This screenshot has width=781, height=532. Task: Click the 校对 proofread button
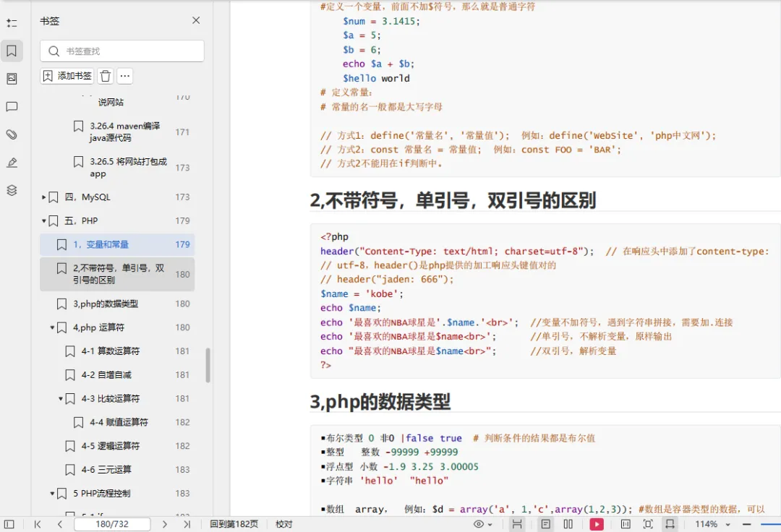pyautogui.click(x=284, y=524)
